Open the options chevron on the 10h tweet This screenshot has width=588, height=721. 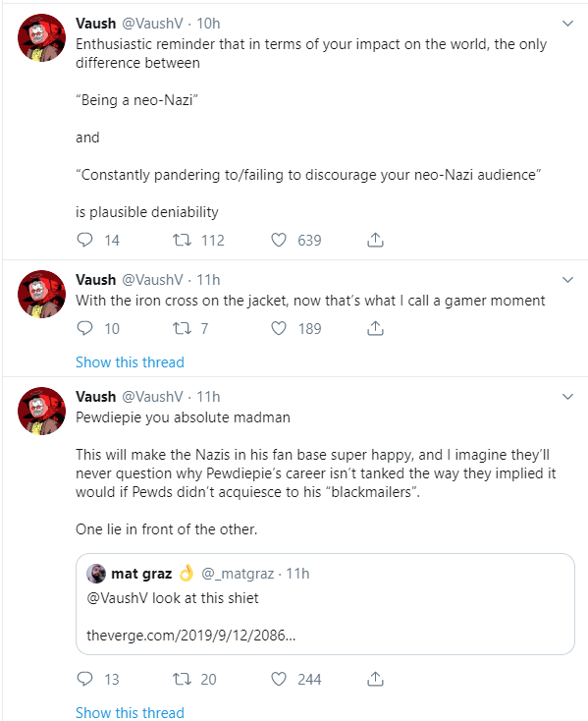pyautogui.click(x=567, y=24)
